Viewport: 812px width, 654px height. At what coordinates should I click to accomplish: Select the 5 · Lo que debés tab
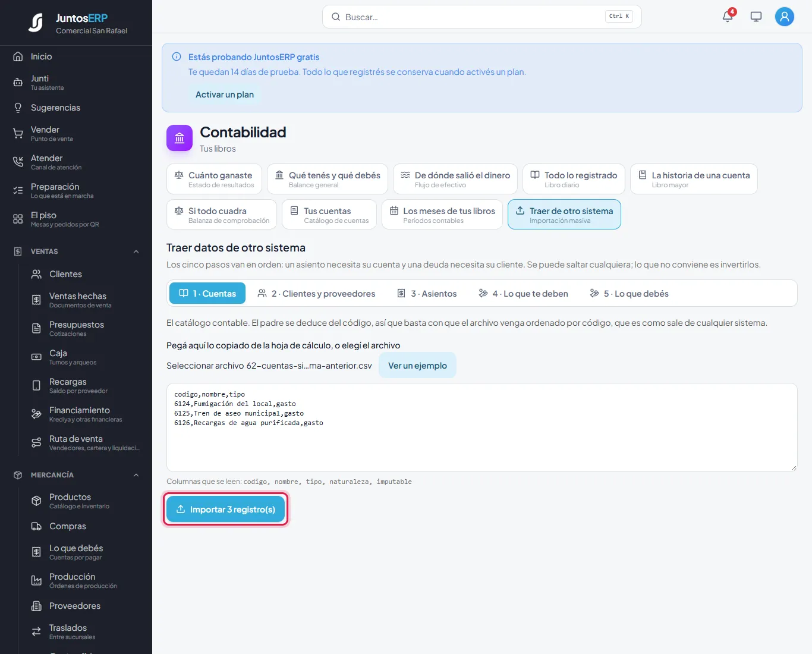tap(629, 293)
